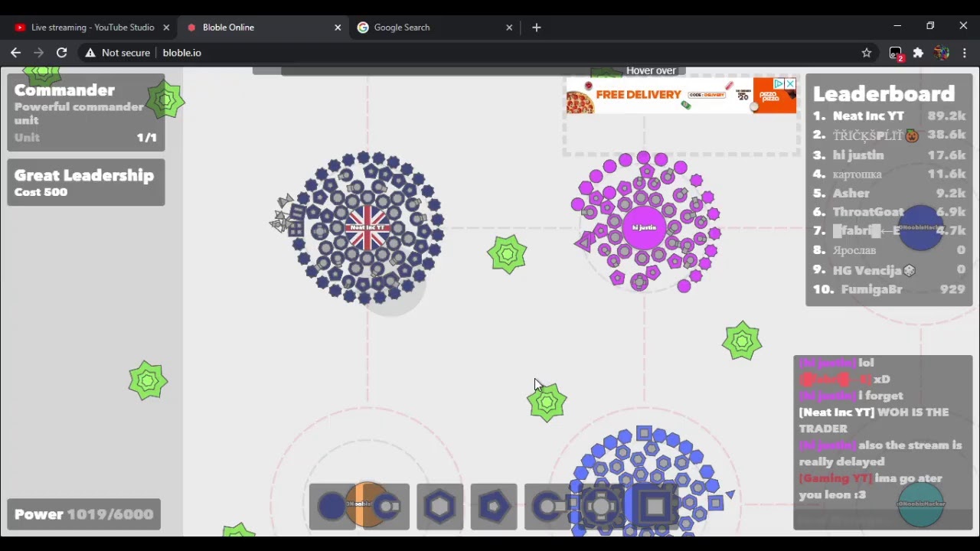
Task: Click the AdChoices info icon
Action: (x=779, y=83)
